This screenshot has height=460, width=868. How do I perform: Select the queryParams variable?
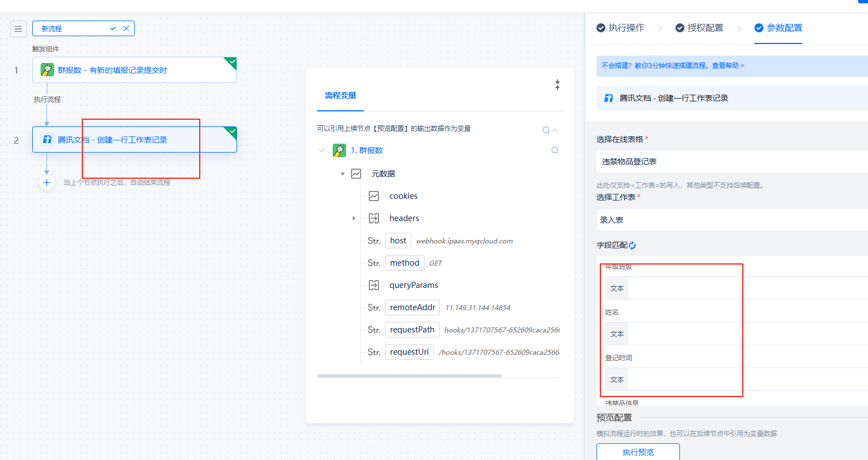414,285
